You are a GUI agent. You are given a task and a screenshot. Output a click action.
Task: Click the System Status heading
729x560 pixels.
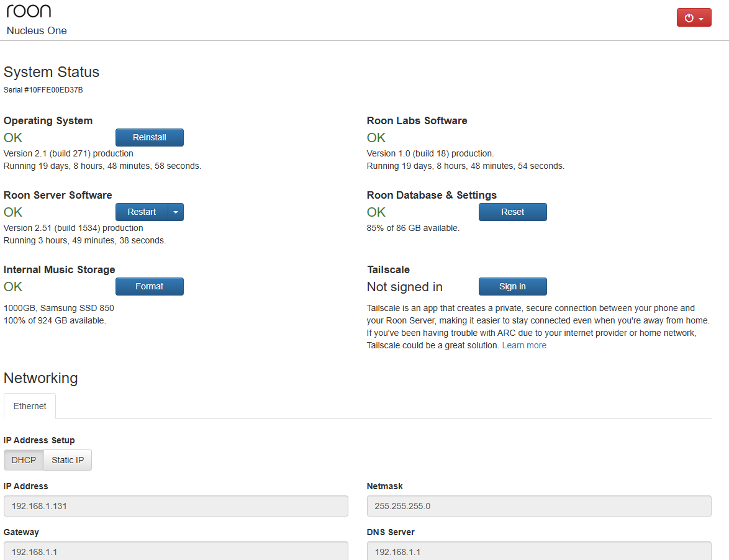click(52, 72)
